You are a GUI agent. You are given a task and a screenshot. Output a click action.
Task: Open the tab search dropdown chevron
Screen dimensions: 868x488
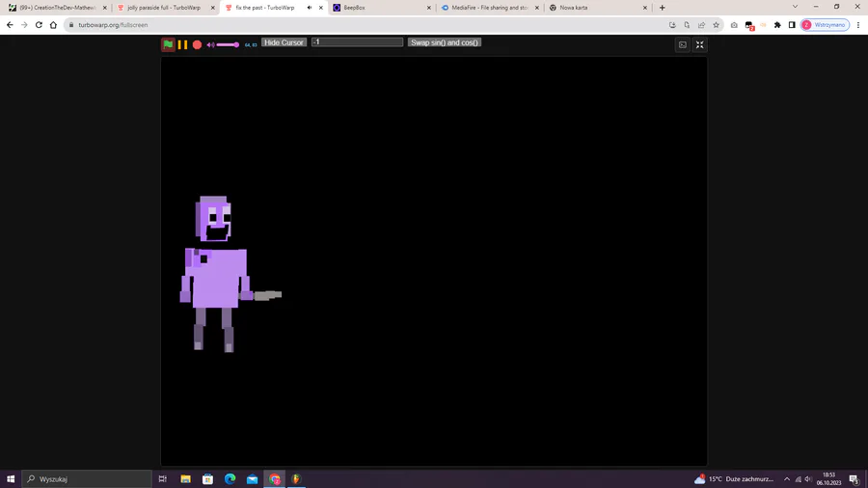pos(795,7)
